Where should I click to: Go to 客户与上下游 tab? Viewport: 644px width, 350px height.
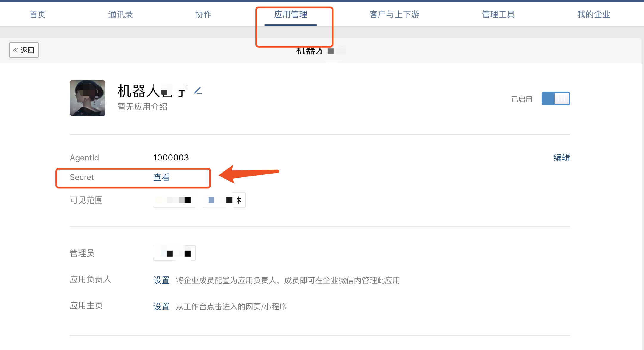[x=394, y=14]
